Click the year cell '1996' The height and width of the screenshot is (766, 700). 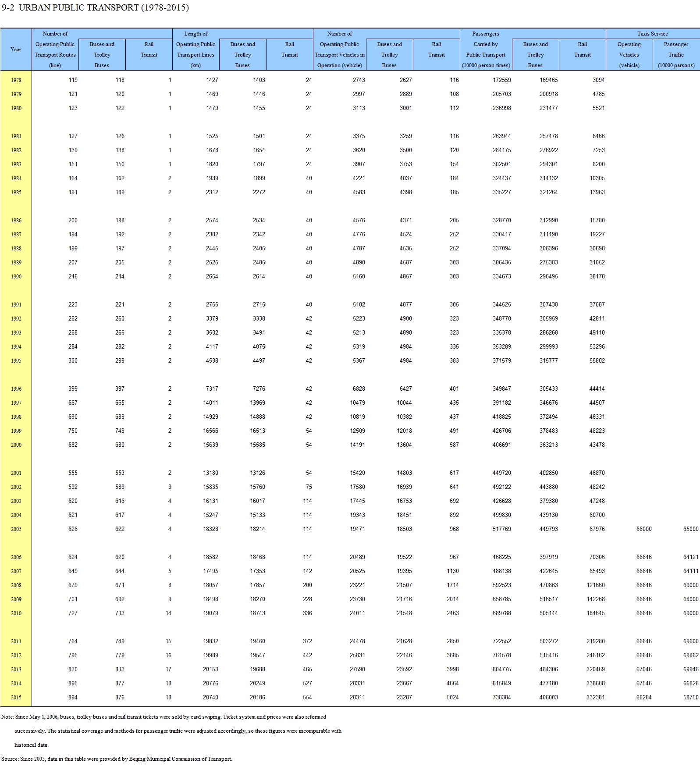pos(16,389)
